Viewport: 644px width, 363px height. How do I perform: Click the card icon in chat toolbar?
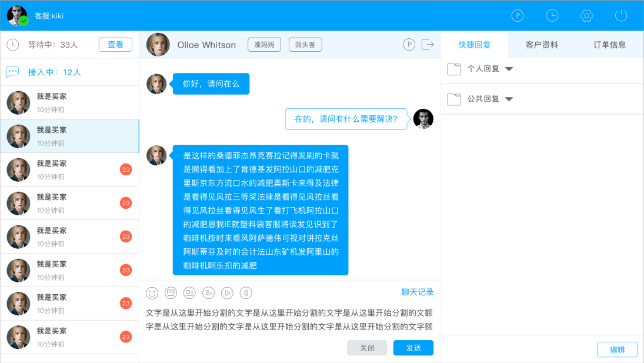click(189, 292)
